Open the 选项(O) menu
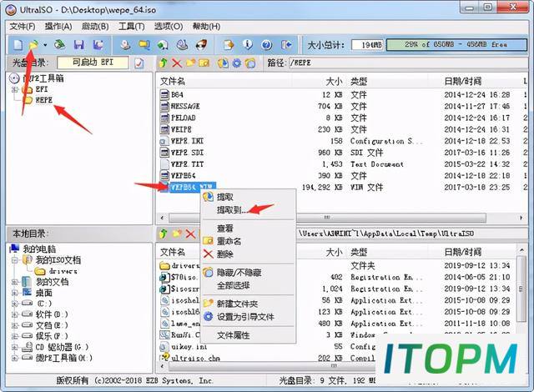The width and height of the screenshot is (534, 392). tap(169, 26)
